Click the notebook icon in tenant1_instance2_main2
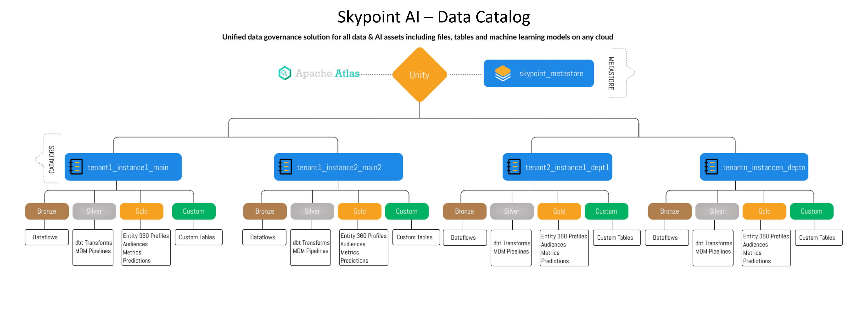This screenshot has width=868, height=336. point(285,167)
